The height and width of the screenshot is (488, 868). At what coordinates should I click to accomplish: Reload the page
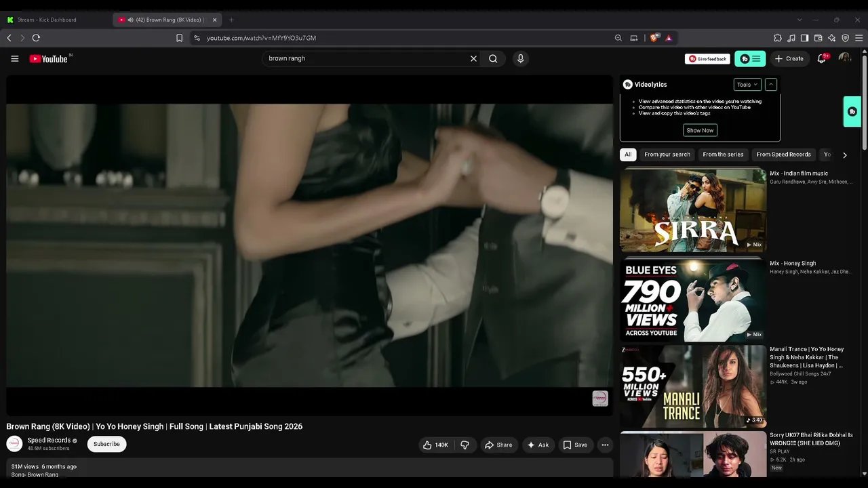(x=36, y=38)
